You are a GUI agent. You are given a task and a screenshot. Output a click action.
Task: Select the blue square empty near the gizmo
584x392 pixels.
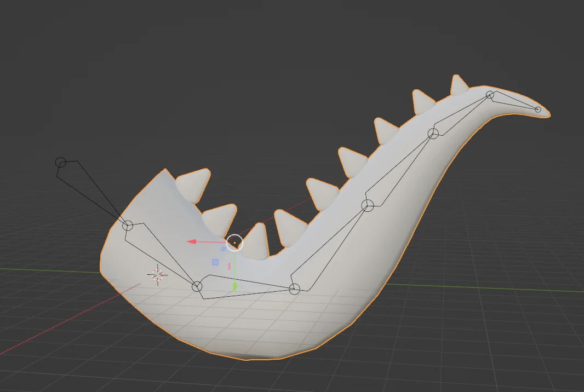tap(215, 262)
